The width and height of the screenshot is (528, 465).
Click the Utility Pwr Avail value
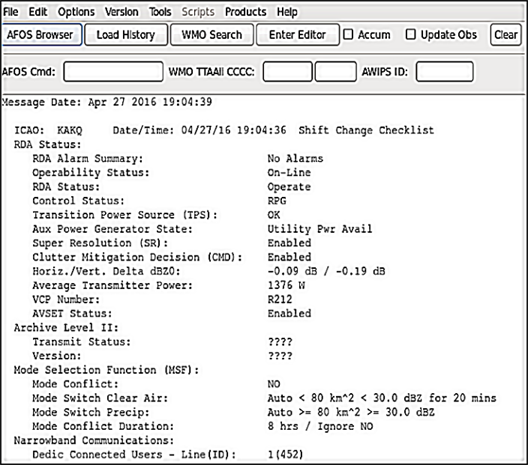320,229
